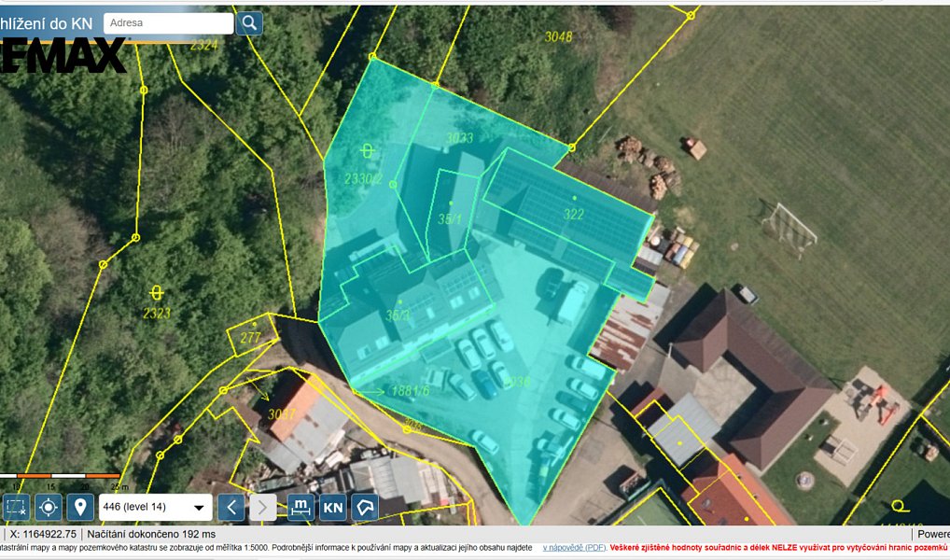
Task: Select the map pin marker tool
Action: click(x=80, y=508)
